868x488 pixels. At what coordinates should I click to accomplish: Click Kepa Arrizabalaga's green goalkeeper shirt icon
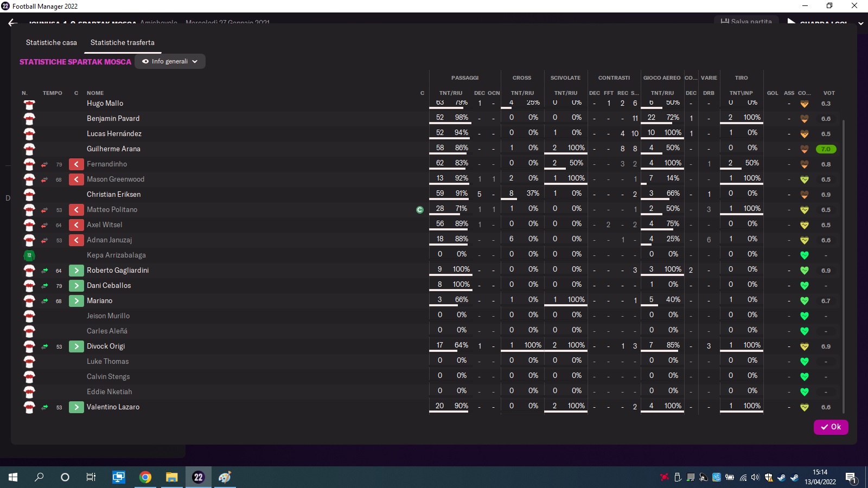click(29, 255)
